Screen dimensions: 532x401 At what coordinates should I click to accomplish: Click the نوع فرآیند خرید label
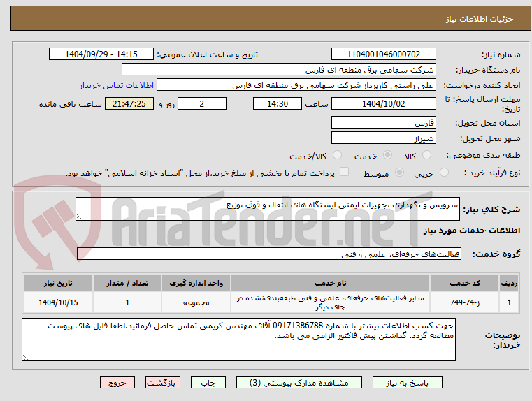(492, 173)
